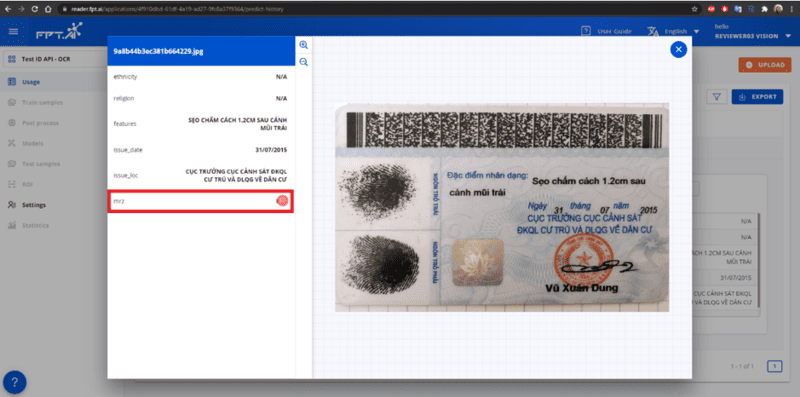Select Usage in the sidebar

coord(31,82)
